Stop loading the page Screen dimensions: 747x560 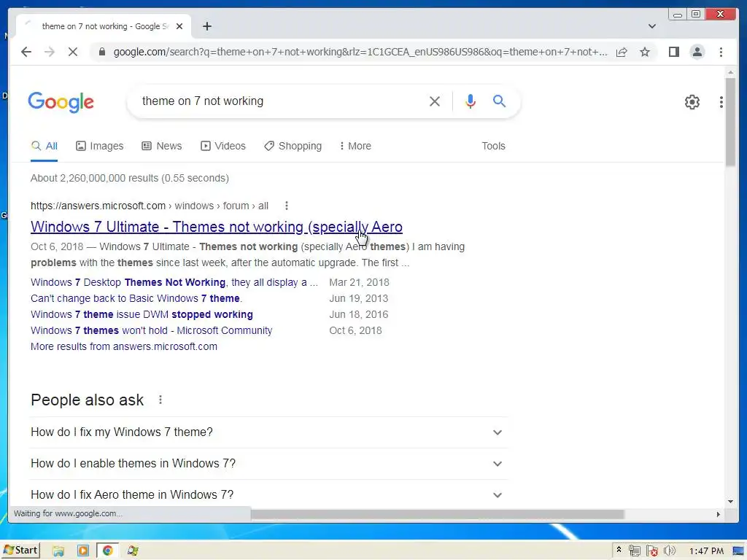coord(73,52)
